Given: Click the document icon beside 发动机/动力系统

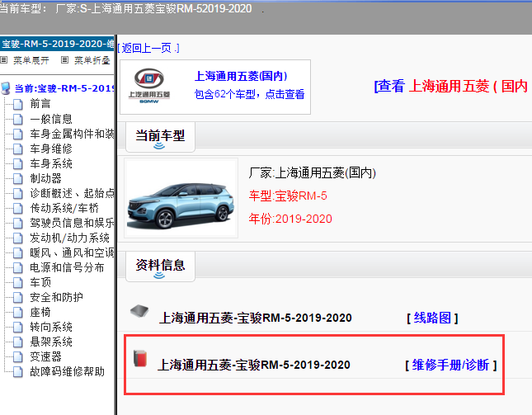Looking at the screenshot, I should 18,238.
